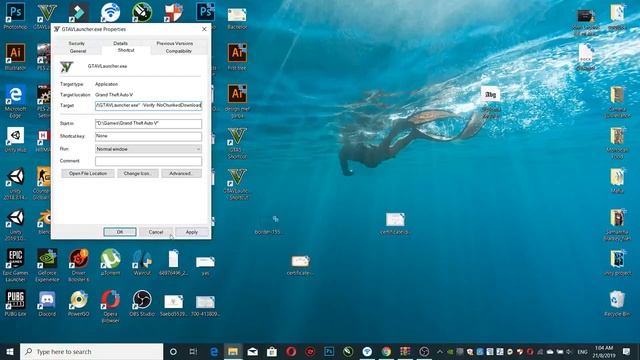
Task: Select the Unity 2018 desktop shortcut
Action: pos(16,184)
